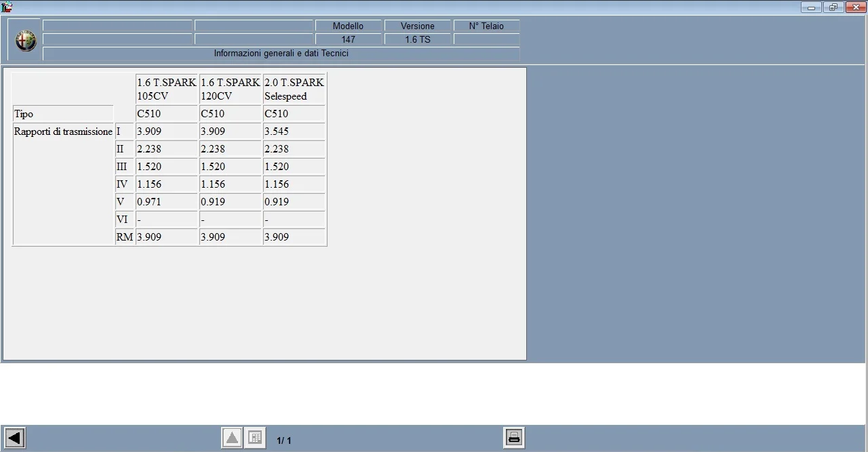Click Informazioni generali e dati Tecnici title

pos(281,53)
